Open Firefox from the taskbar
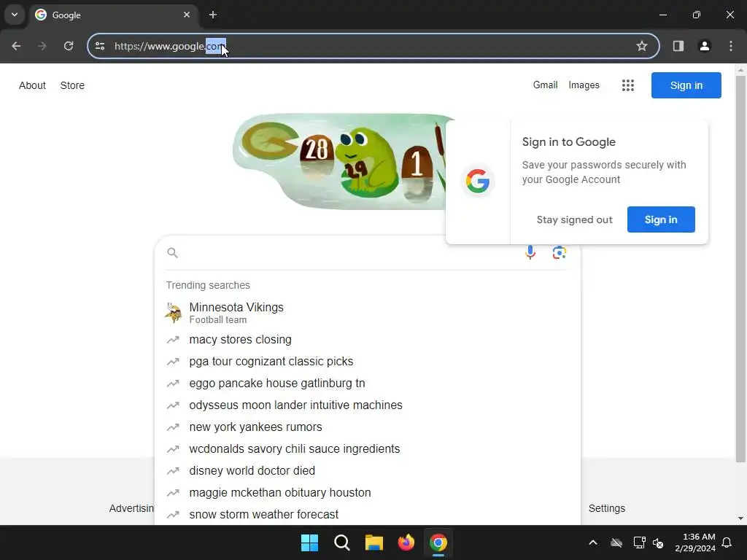Screen dimensions: 747x560 (x=406, y=542)
